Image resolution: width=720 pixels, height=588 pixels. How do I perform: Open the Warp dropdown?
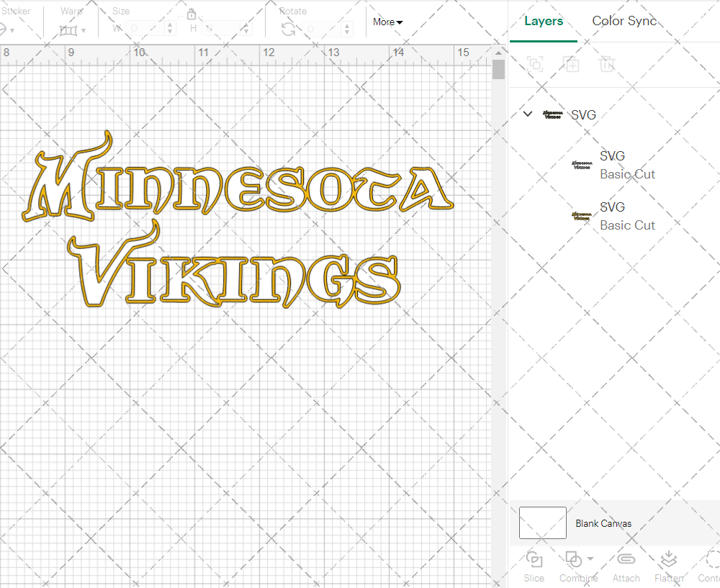[x=73, y=30]
